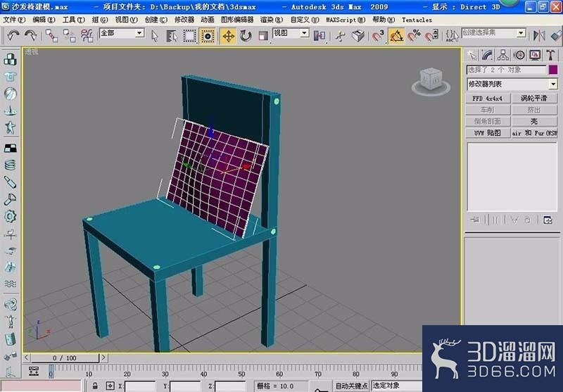Screen dimensions: 563x392
Task: Activate the Select and Move tool
Action: click(x=228, y=36)
